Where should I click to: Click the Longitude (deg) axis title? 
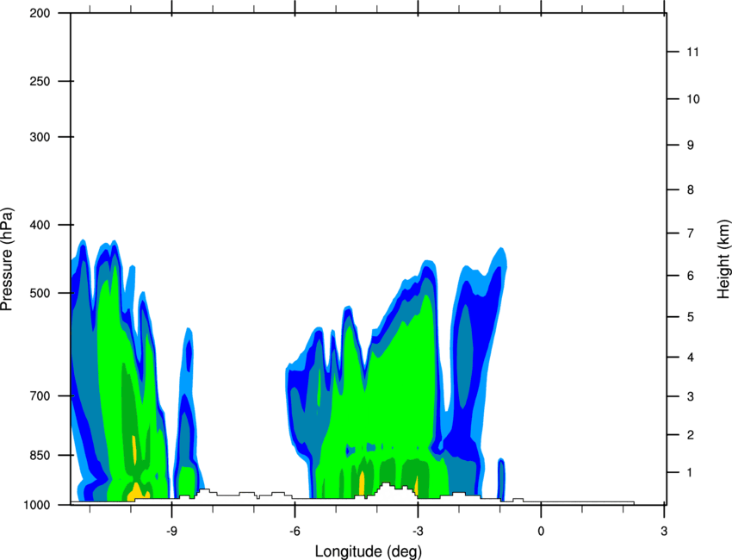[369, 551]
